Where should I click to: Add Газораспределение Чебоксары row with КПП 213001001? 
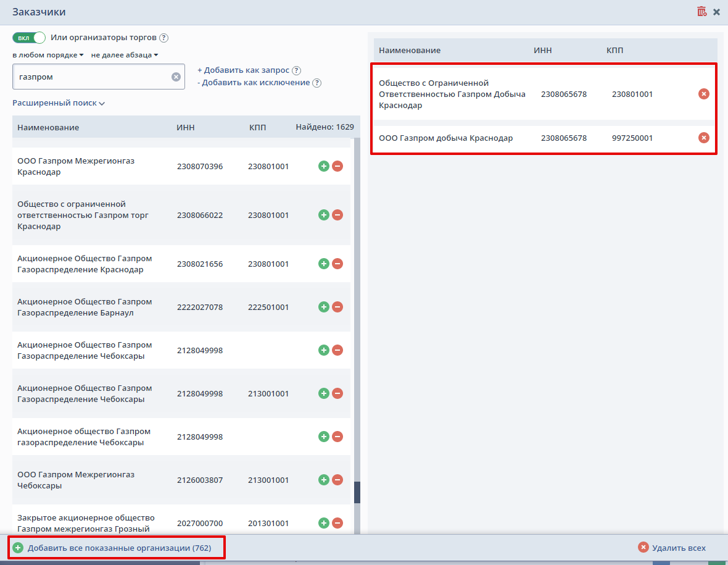324,393
